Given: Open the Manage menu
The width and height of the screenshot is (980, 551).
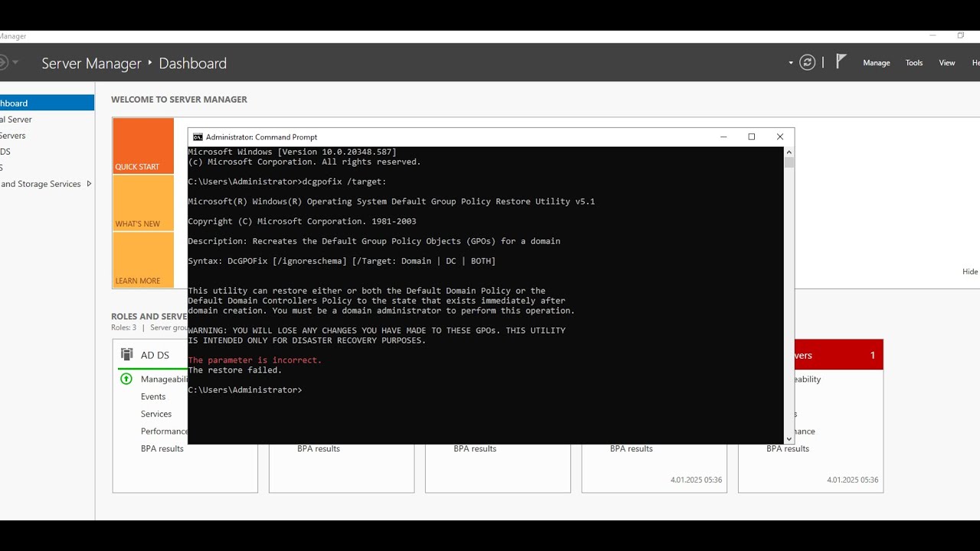Looking at the screenshot, I should point(876,62).
